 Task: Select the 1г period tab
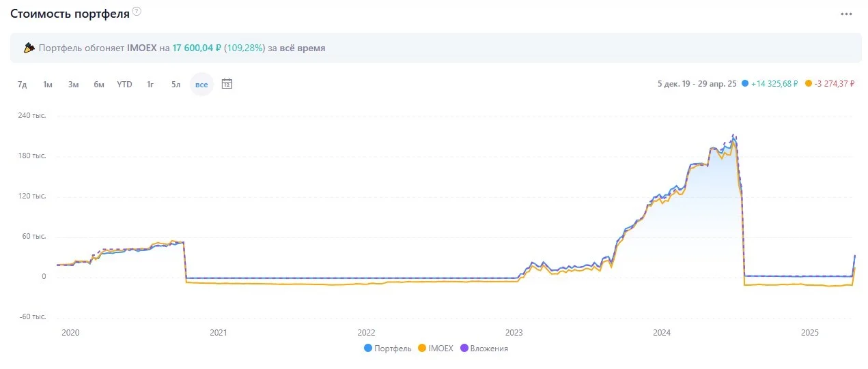[150, 85]
